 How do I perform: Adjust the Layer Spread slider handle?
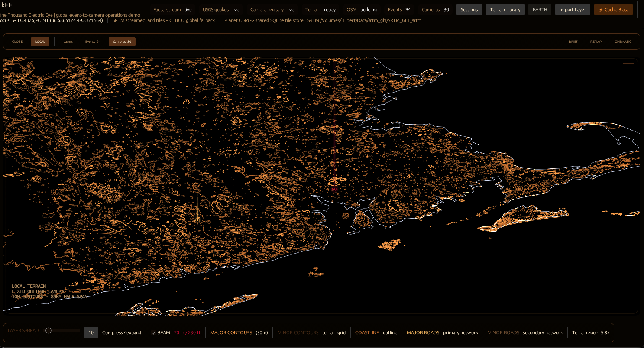(x=48, y=331)
